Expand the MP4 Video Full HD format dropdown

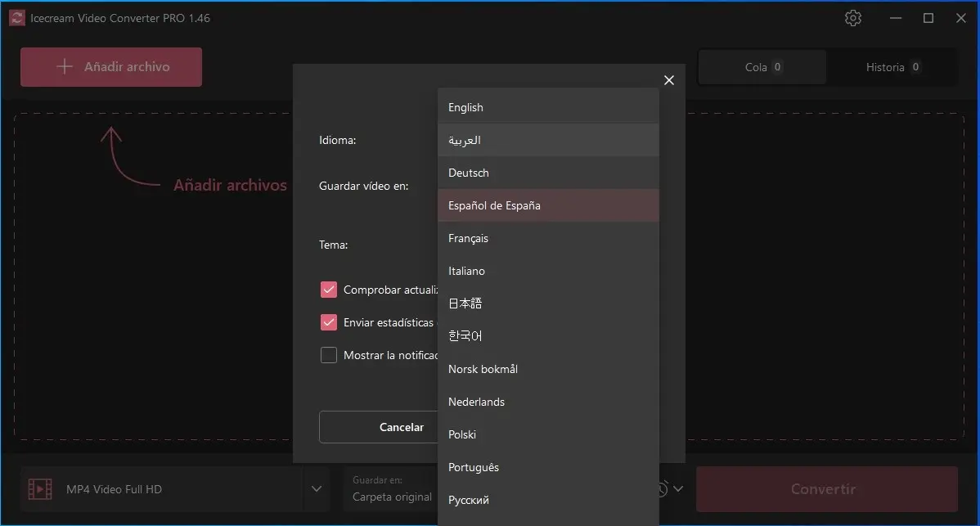coord(317,489)
